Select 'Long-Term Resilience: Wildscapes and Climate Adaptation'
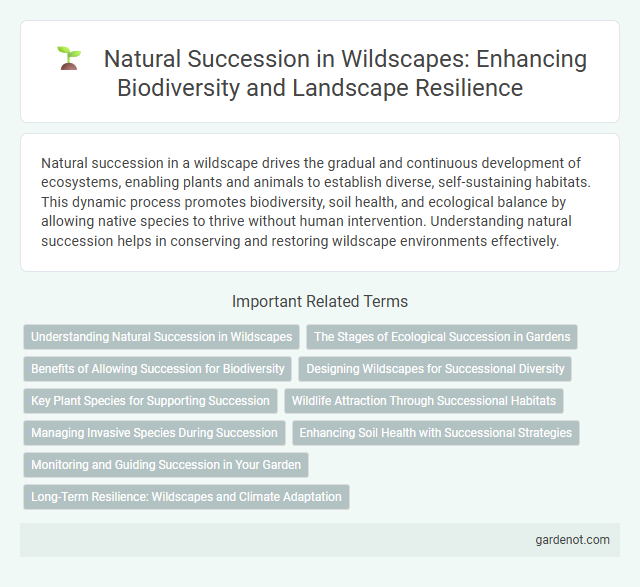Screen dimensions: 640x587 coord(187,497)
